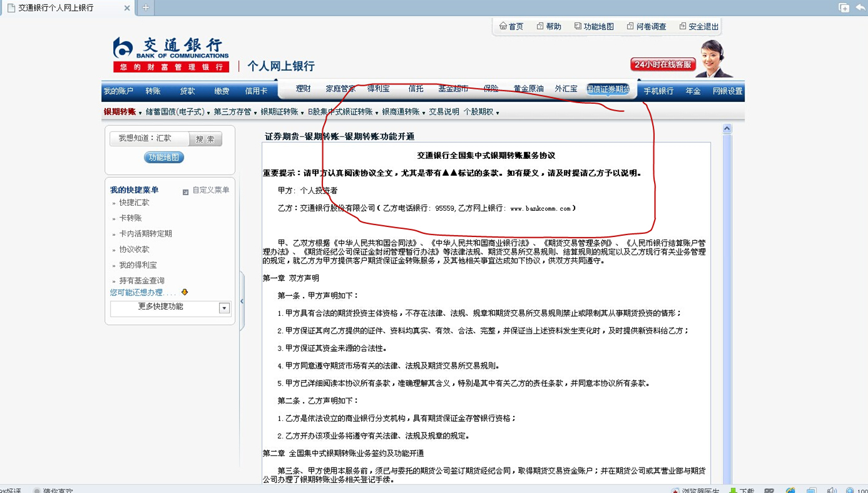Open the 卡内活期转定期 shortcut link
Image resolution: width=868 pixels, height=493 pixels.
click(145, 233)
